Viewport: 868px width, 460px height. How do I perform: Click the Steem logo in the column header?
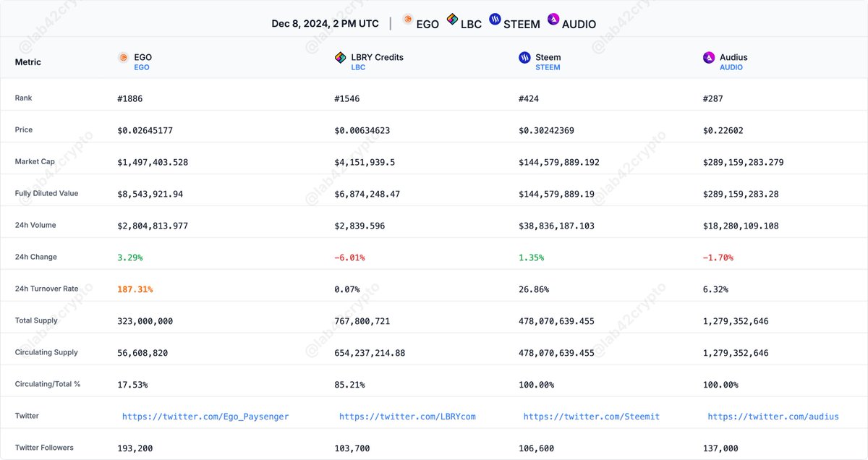[524, 58]
